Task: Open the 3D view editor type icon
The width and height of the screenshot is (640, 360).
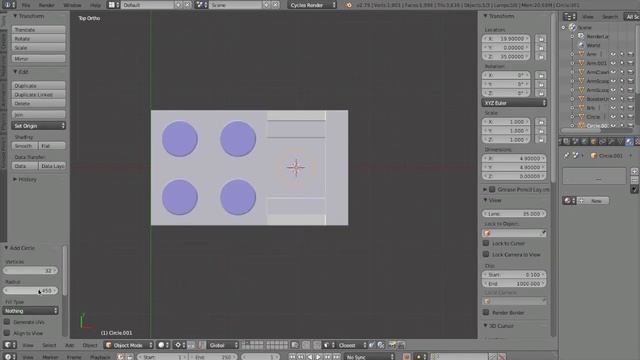Action: [9, 345]
